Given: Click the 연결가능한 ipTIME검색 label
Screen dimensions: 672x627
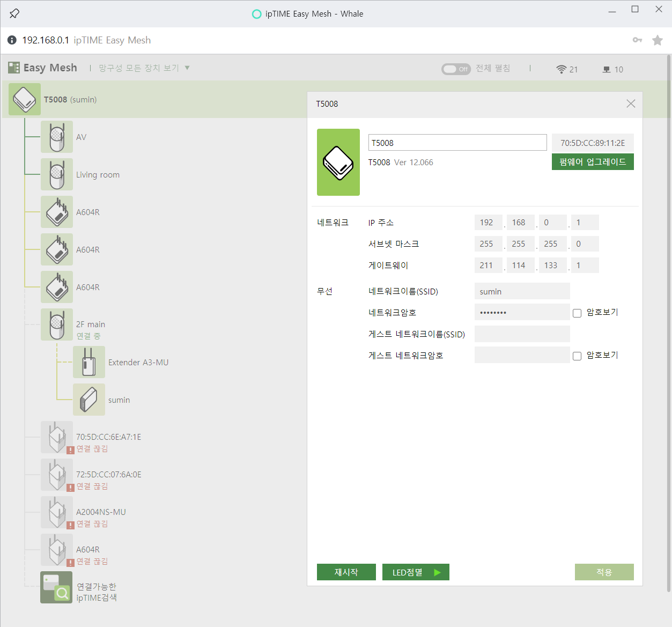Looking at the screenshot, I should (97, 592).
